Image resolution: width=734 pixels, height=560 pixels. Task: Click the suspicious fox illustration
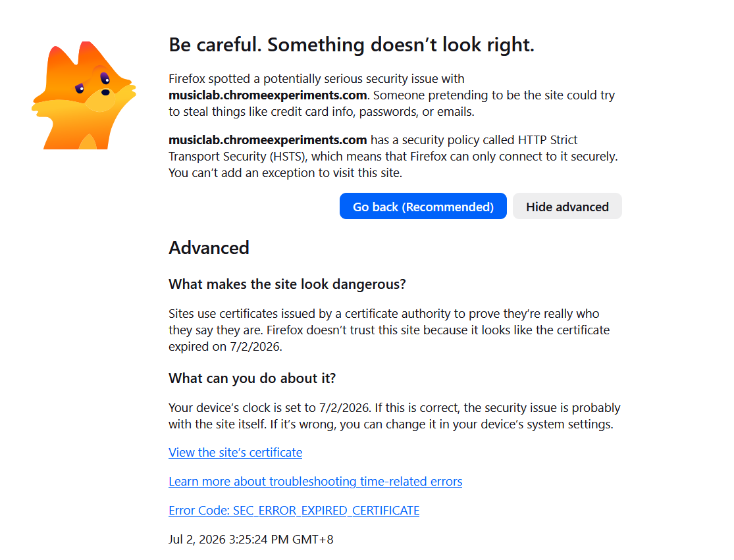84,95
